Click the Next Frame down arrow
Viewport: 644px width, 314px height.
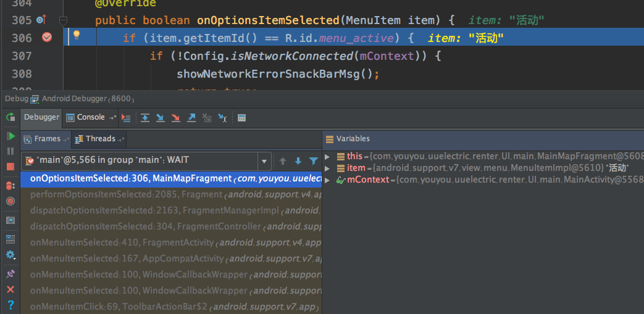coord(298,161)
